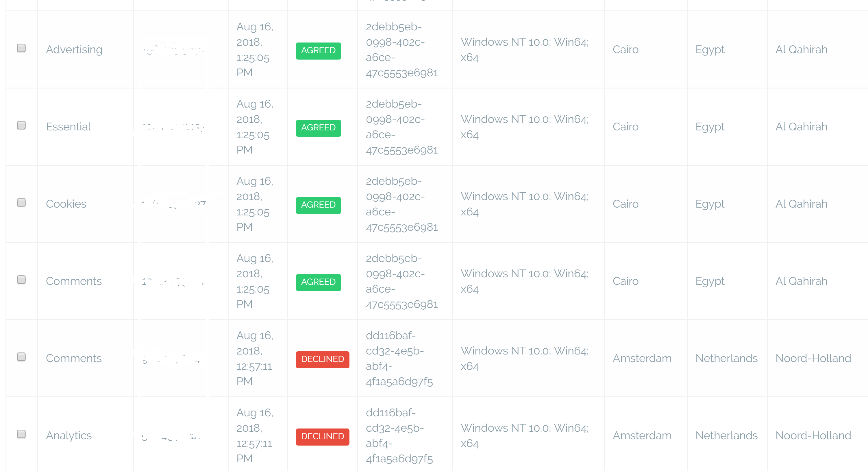The image size is (868, 471).
Task: Click Amsterdam city in Comments row
Action: point(642,359)
